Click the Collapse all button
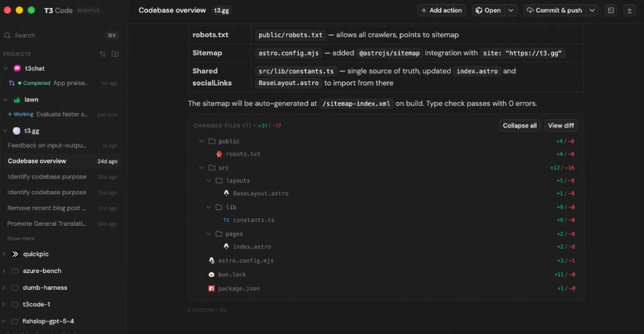Viewport: 644px width, 334px height. coord(520,126)
